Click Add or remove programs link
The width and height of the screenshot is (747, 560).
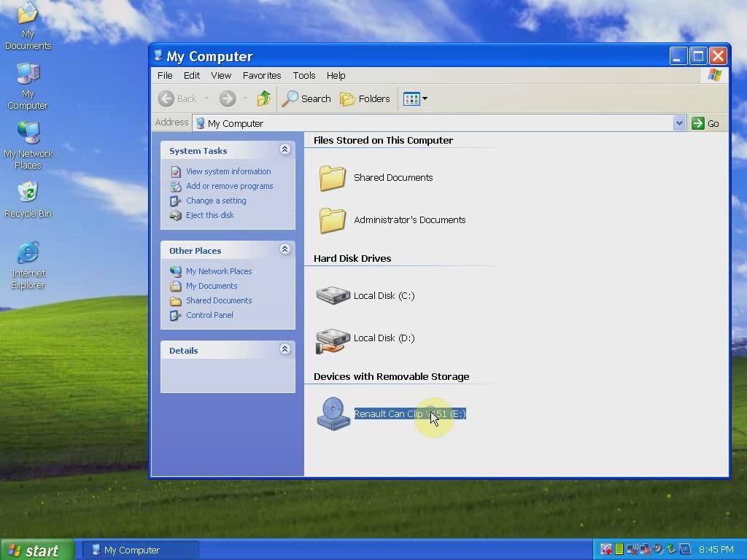[229, 186]
